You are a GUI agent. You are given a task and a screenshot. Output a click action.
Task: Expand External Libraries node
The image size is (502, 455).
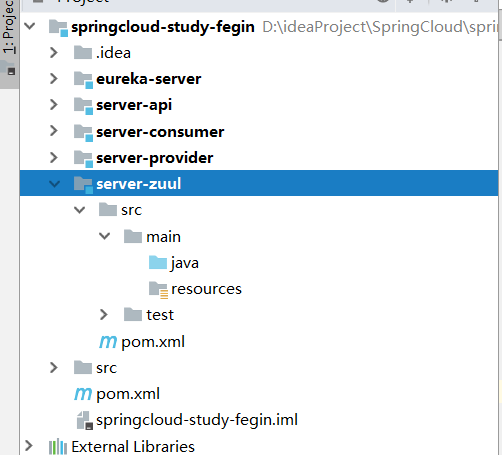[29, 446]
